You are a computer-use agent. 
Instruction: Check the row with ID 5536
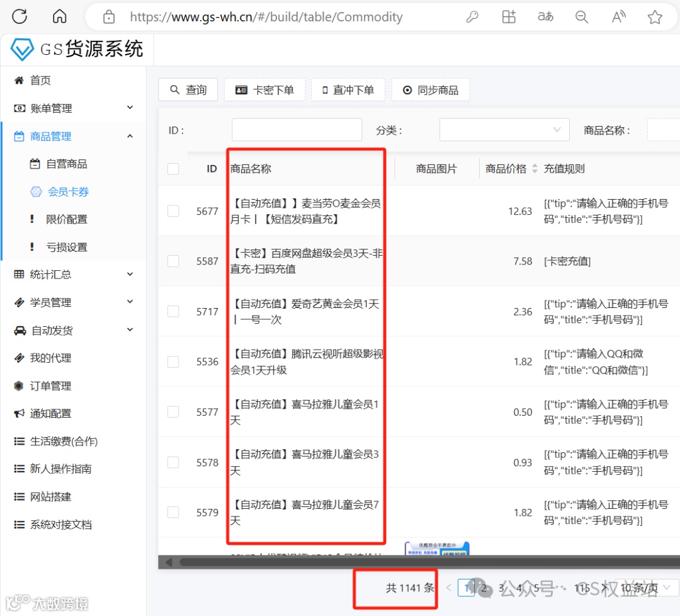click(x=173, y=362)
